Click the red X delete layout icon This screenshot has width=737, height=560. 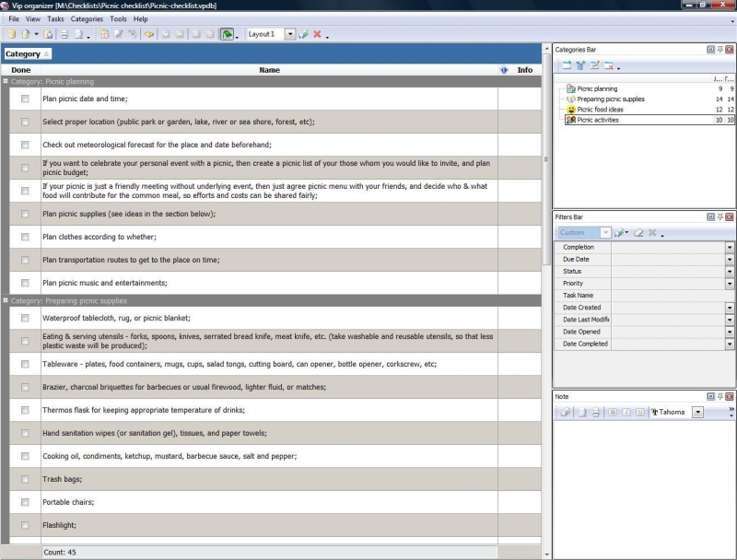point(316,34)
